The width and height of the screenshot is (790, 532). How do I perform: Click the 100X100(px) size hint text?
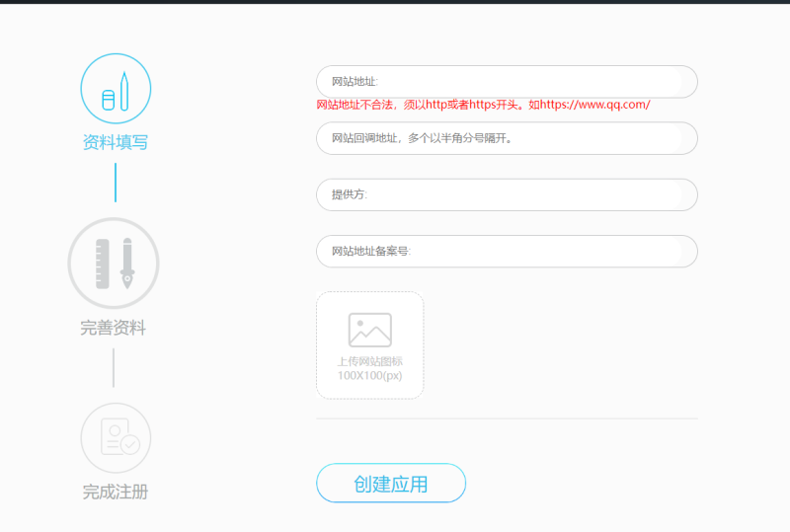tap(370, 376)
